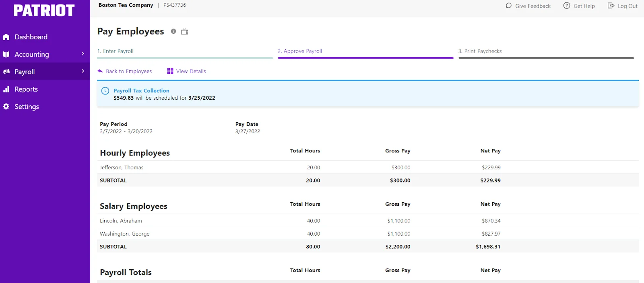This screenshot has height=283, width=644.
Task: Expand the Accounting menu chevron
Action: [83, 54]
